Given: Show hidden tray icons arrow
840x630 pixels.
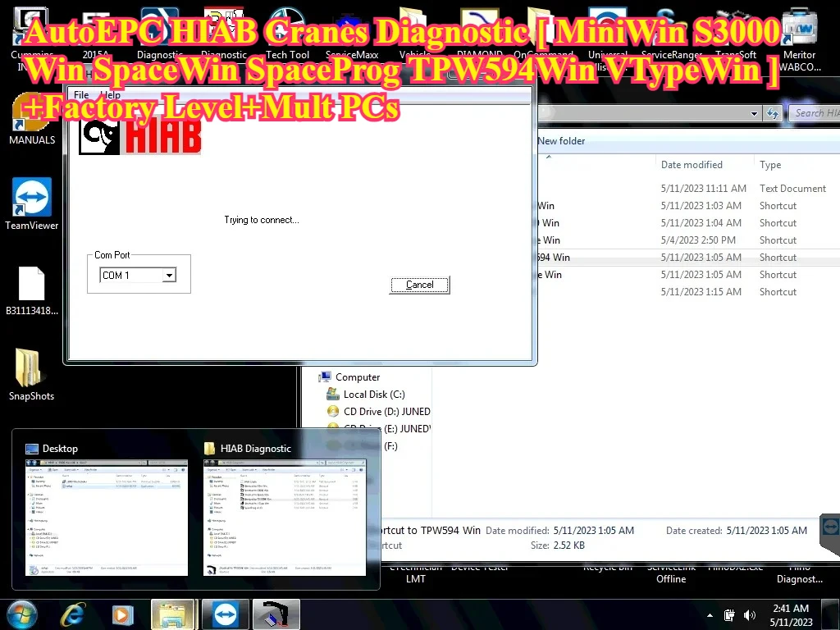Looking at the screenshot, I should 710,615.
